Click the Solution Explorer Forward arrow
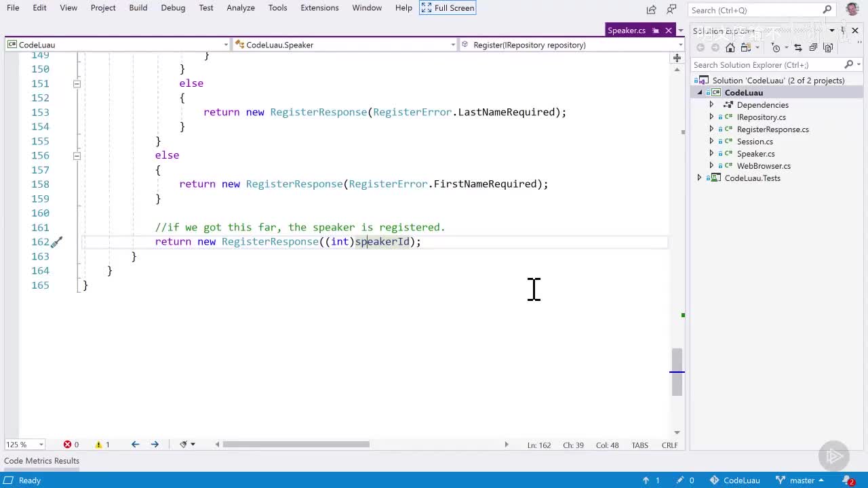Image resolution: width=868 pixels, height=488 pixels. [x=715, y=47]
